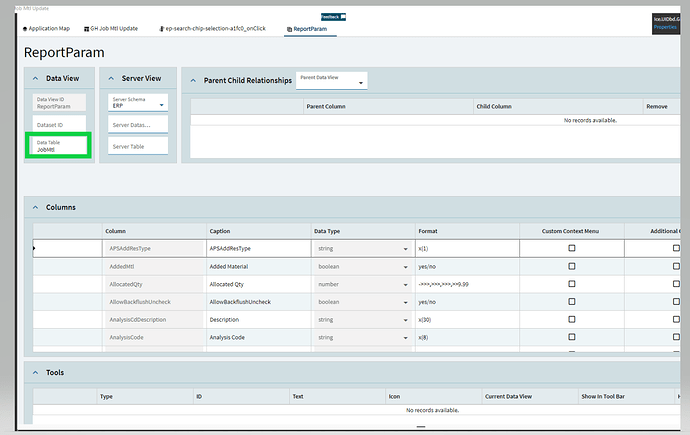690x435 pixels.
Task: Click the Data Type column header
Action: (x=363, y=231)
